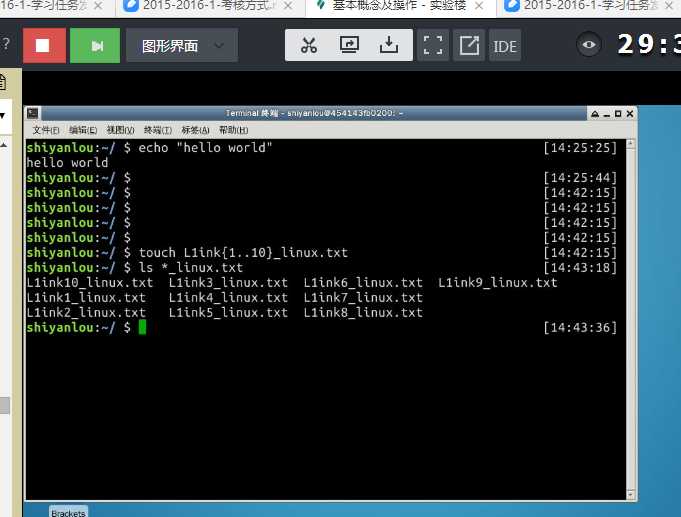The image size is (681, 517).
Task: Click the L1ink9_linux.txt file name
Action: (497, 283)
